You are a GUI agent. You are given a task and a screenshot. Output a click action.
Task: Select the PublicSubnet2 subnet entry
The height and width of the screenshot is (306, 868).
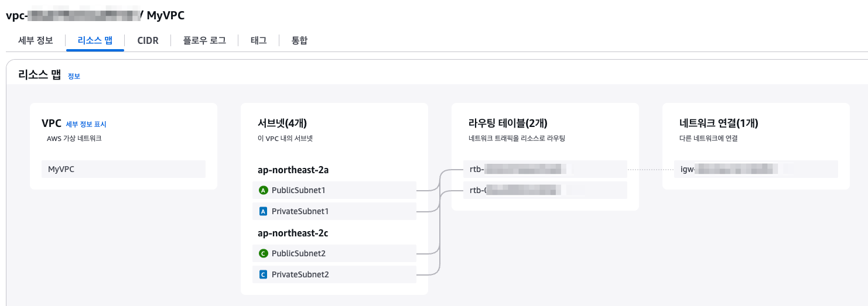click(334, 253)
